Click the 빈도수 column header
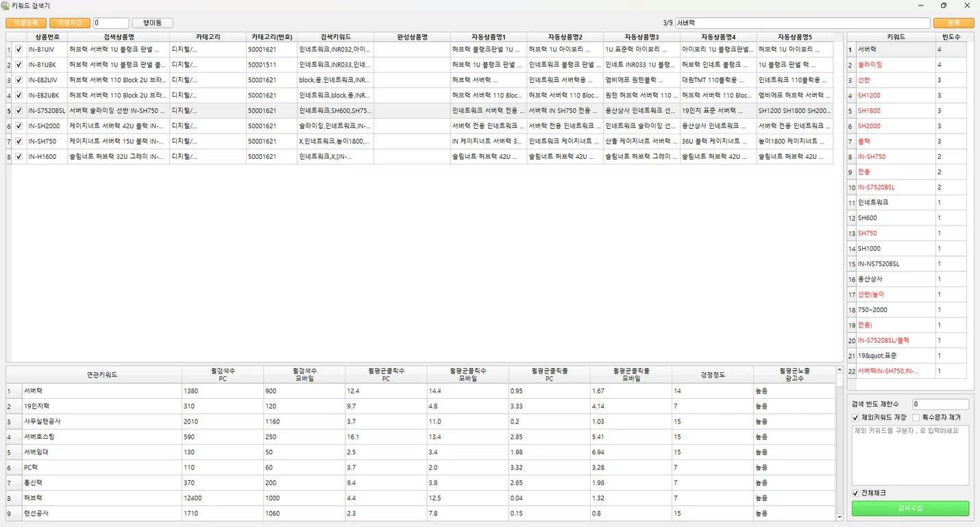This screenshot has width=980, height=527. [x=951, y=37]
